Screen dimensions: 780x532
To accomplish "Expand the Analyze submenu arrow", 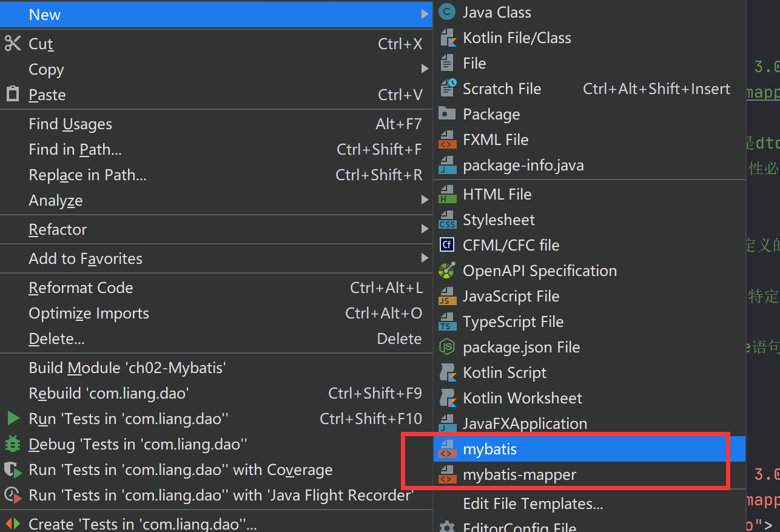I will point(425,200).
